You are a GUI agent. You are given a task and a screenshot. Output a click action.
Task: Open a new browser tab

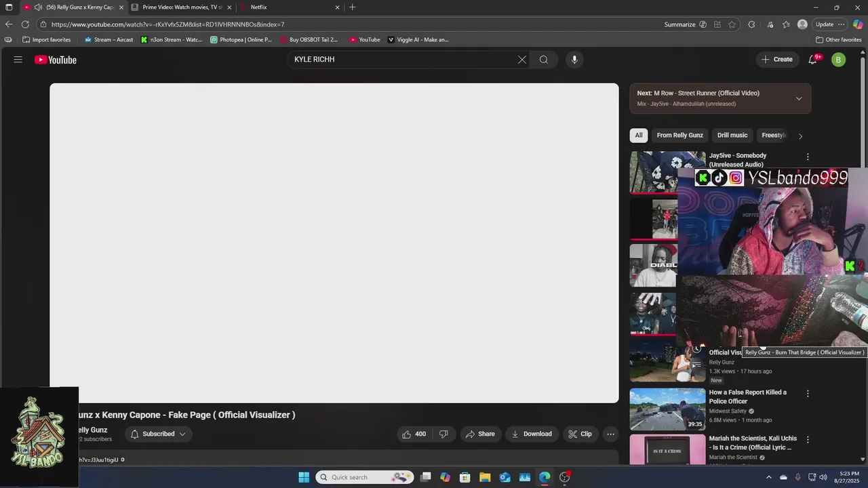352,7
